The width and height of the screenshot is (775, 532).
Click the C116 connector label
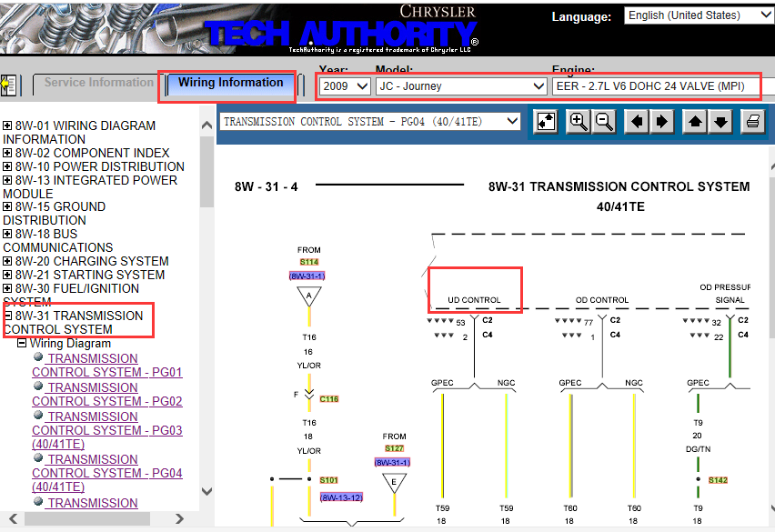(329, 398)
